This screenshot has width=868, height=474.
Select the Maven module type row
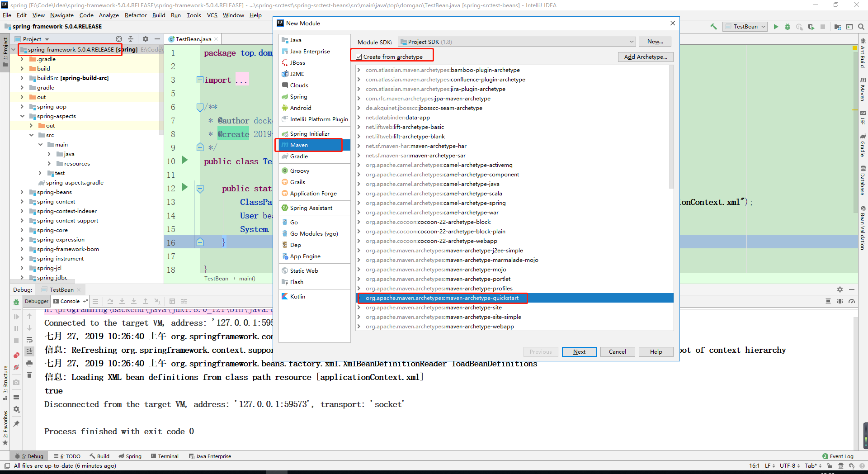click(315, 145)
